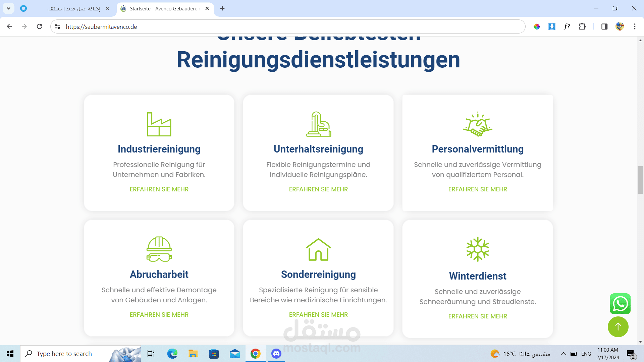644x362 pixels.
Task: Open Discord from the taskbar
Action: [276, 354]
